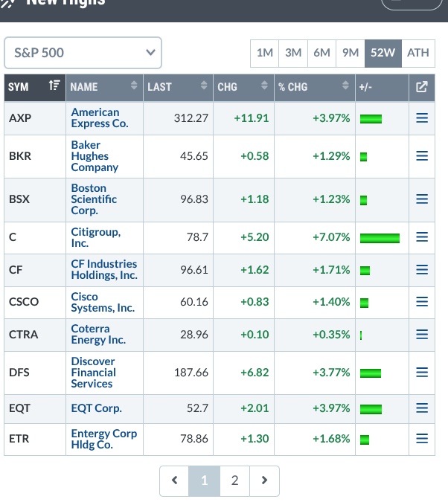Open the BSX row hamburger menu
The height and width of the screenshot is (502, 448).
click(x=422, y=199)
